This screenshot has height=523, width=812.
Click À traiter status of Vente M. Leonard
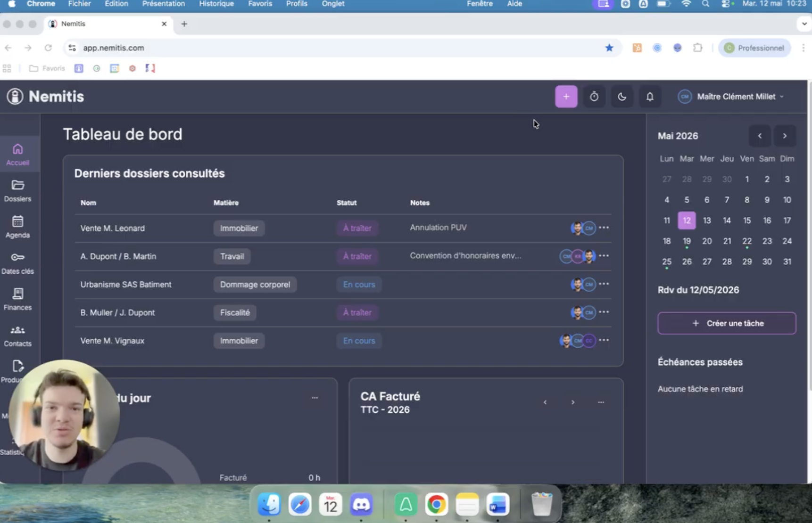coord(357,228)
